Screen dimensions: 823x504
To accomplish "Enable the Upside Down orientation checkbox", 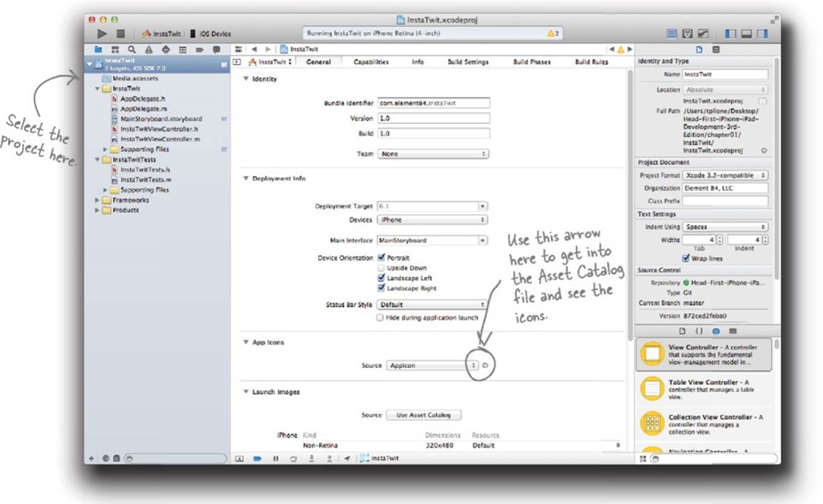I will point(381,268).
